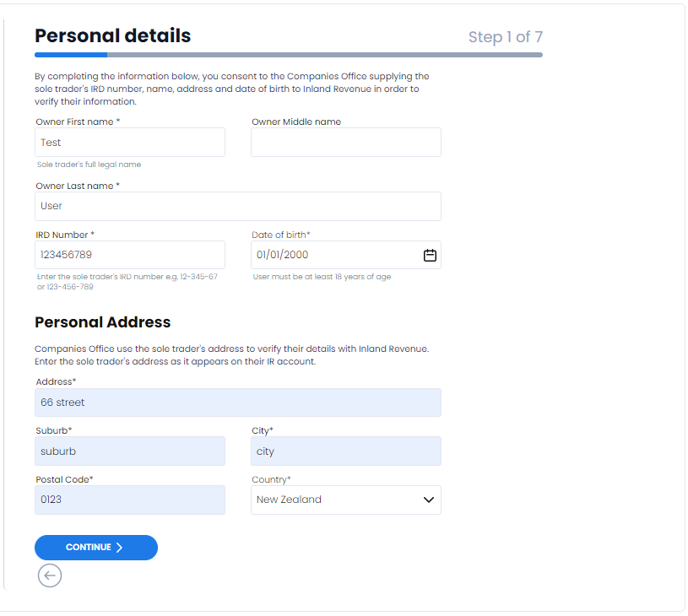Submit the form with the CONTINUE button
The image size is (688, 616).
point(96,547)
